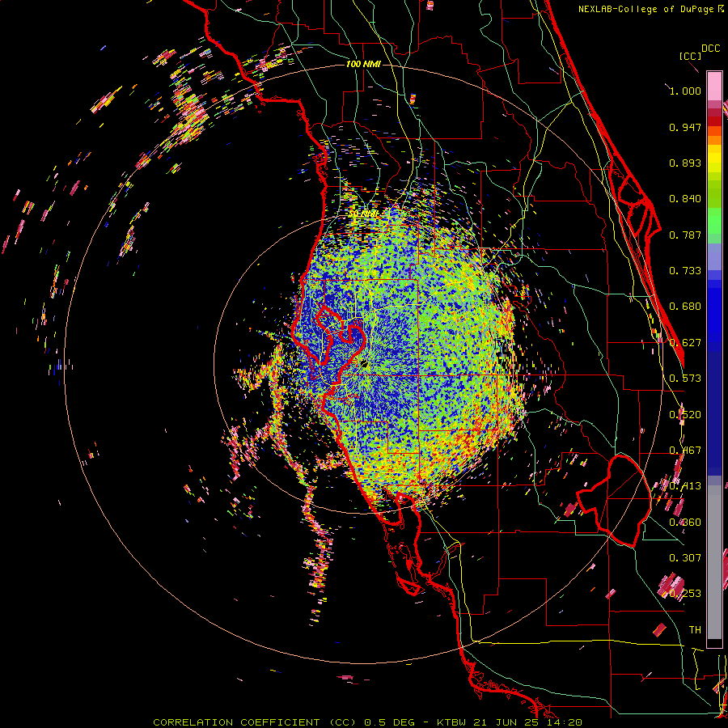Select the 0.733 legend value
This screenshot has height=728, width=728.
tap(685, 271)
